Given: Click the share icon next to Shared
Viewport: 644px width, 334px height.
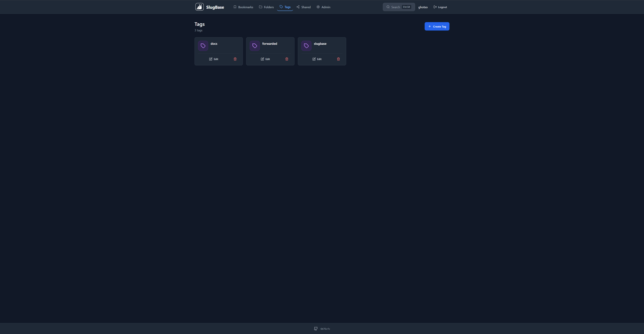Looking at the screenshot, I should point(298,7).
